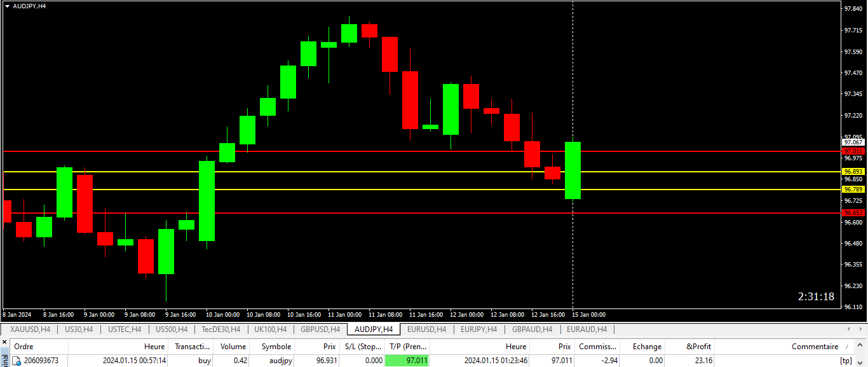Image resolution: width=868 pixels, height=367 pixels.
Task: Sort by the Volume column header
Action: coord(233,347)
